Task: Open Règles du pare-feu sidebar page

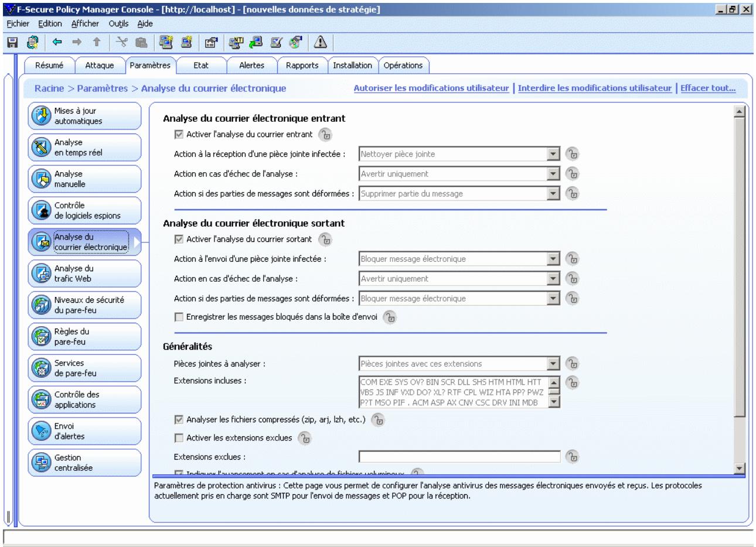Action: 85,337
